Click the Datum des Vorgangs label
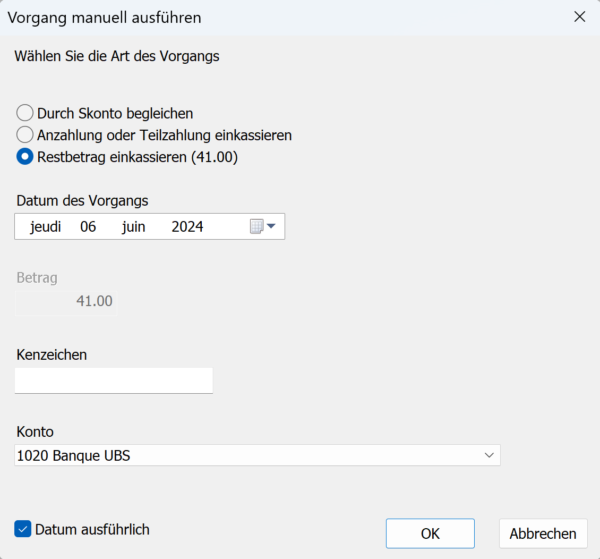Image resolution: width=600 pixels, height=559 pixels. (x=82, y=200)
